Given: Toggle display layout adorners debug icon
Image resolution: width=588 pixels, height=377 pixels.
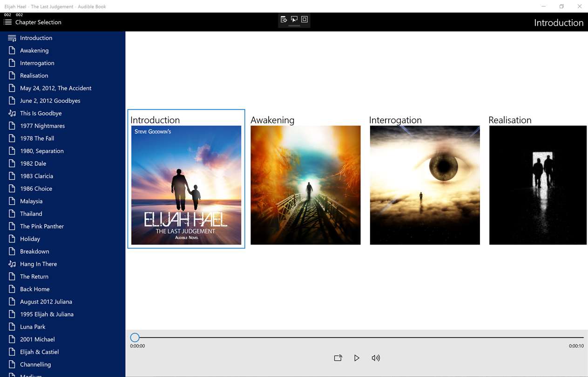Looking at the screenshot, I should tap(304, 19).
